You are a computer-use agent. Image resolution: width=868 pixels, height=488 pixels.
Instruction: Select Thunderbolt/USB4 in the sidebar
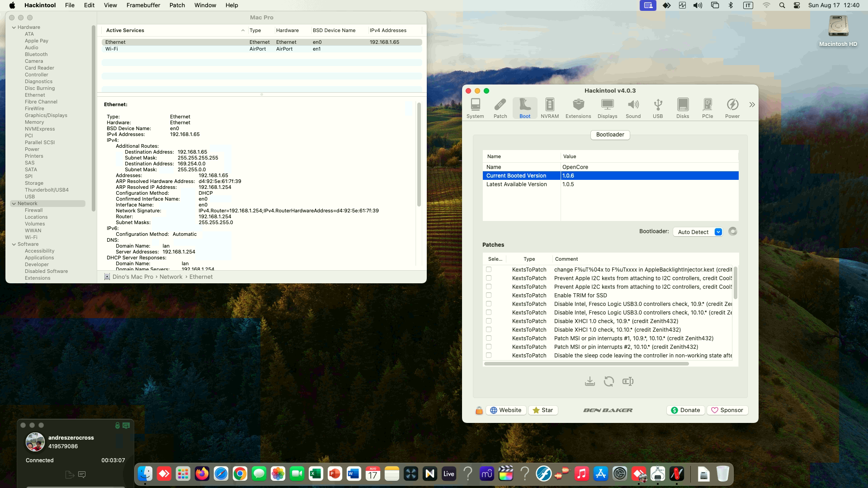tap(47, 190)
